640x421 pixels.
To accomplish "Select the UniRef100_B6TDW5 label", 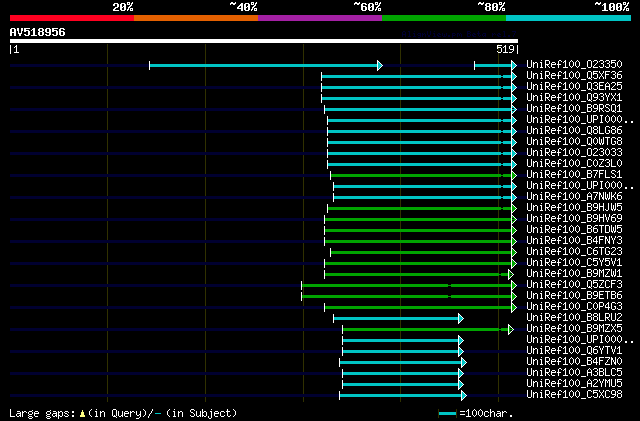I will (574, 229).
